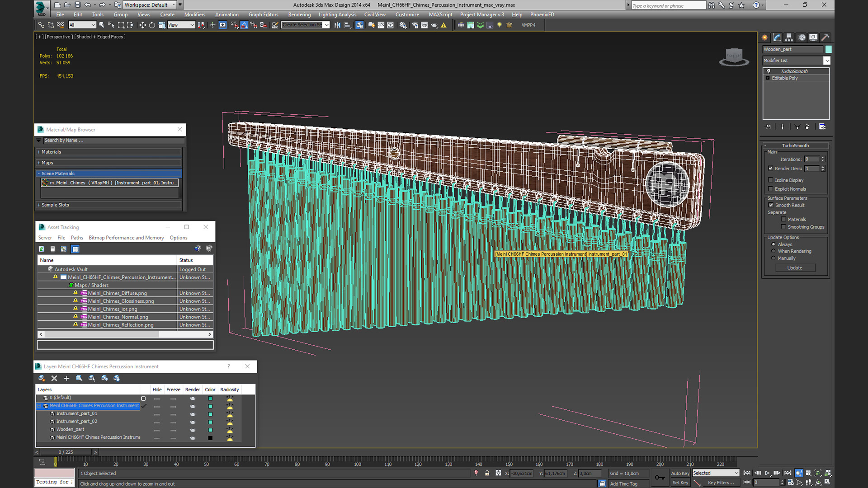Click the Auto Key button
Viewport: 868px width, 488px height.
[680, 473]
